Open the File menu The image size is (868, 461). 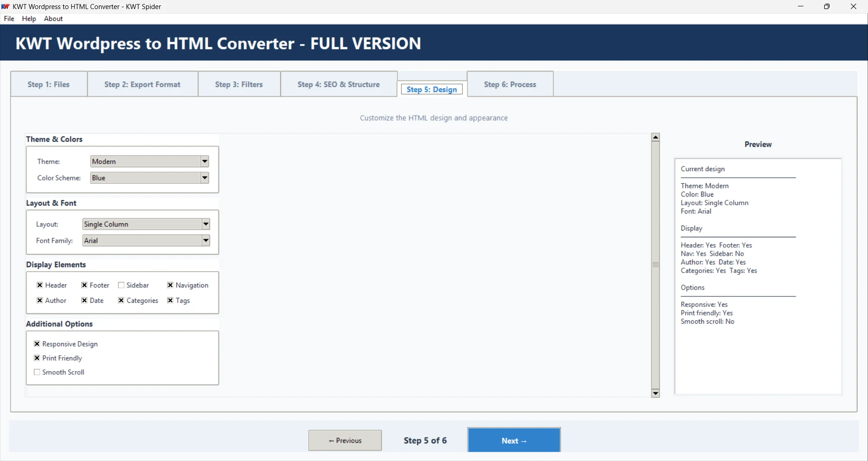point(9,19)
